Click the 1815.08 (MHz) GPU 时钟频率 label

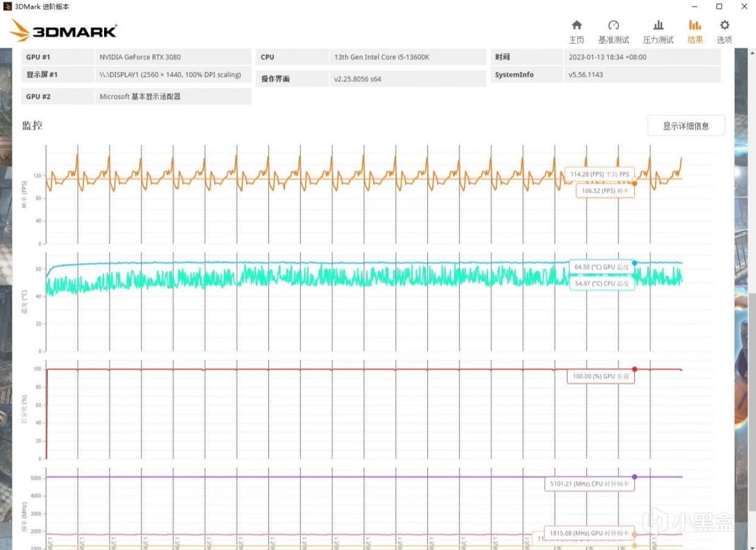(x=588, y=532)
